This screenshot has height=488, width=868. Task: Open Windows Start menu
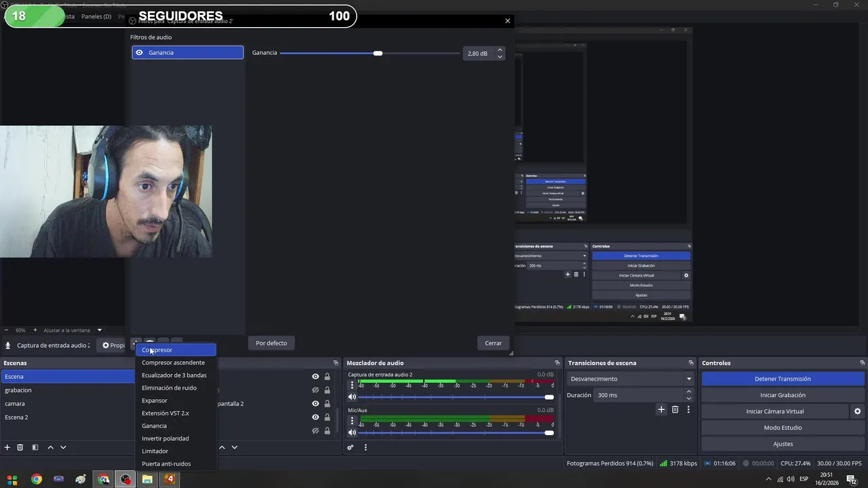coord(12,479)
